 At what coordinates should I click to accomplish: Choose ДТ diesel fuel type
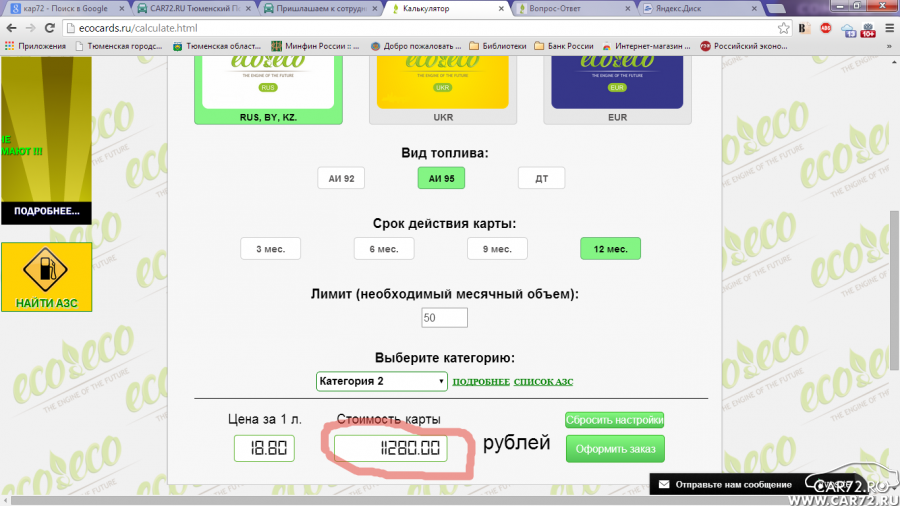coord(541,178)
